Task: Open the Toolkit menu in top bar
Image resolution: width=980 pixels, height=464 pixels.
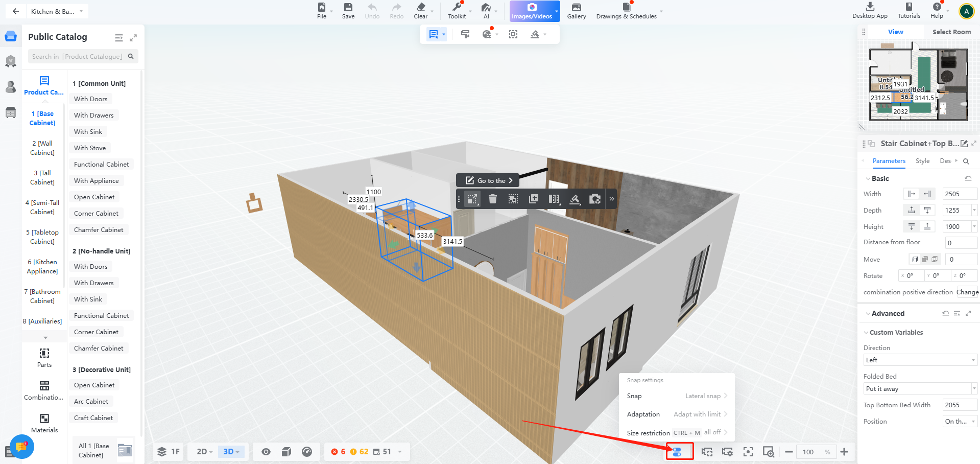Action: point(457,10)
